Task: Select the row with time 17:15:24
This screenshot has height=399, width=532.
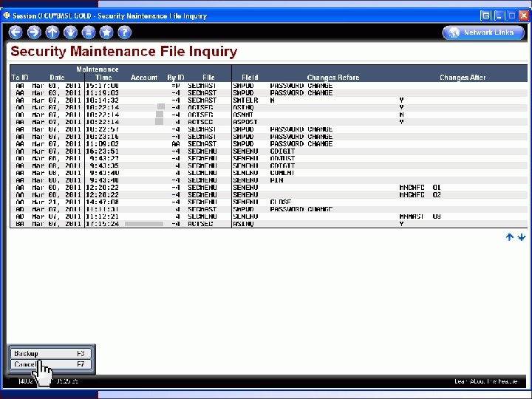Action: point(269,224)
